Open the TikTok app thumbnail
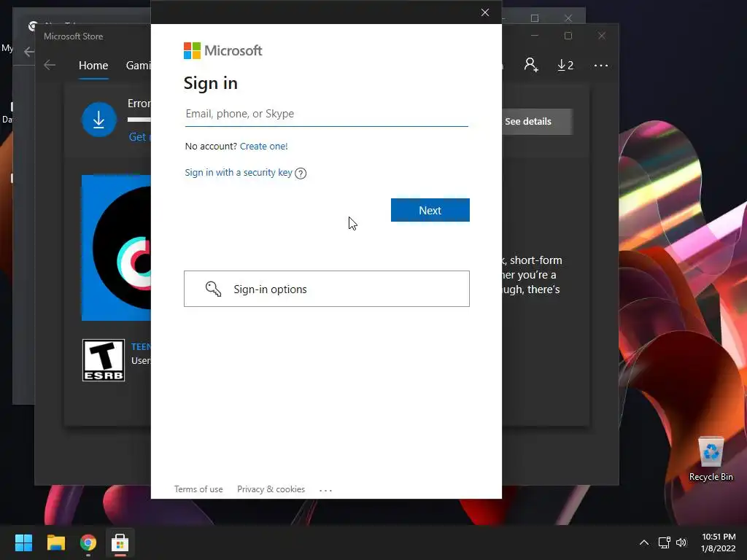Screen dimensions: 747x560 coord(116,248)
